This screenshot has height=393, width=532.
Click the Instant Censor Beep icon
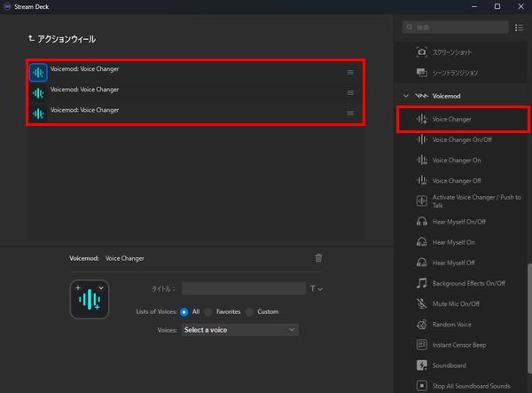point(421,344)
